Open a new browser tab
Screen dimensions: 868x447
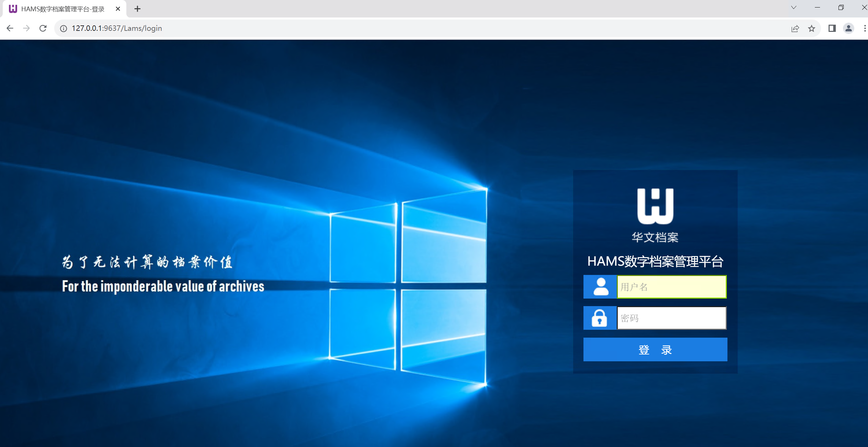click(137, 9)
